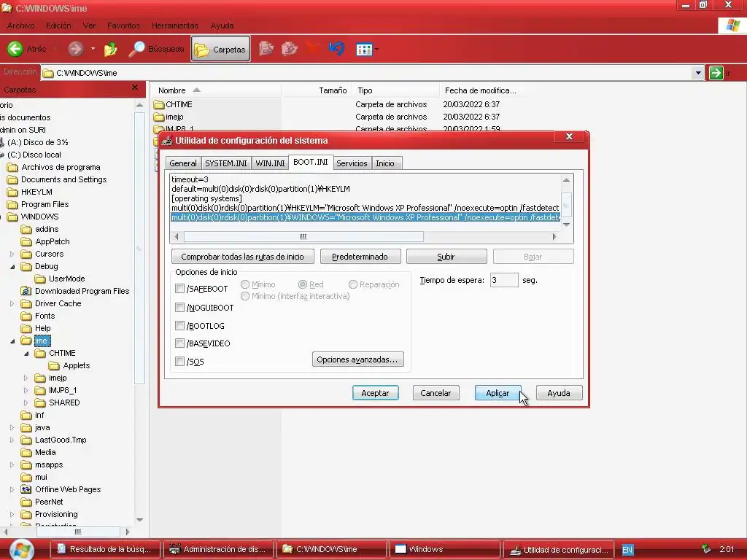Select the Red radio option
Screen dimensions: 747x560
303,284
